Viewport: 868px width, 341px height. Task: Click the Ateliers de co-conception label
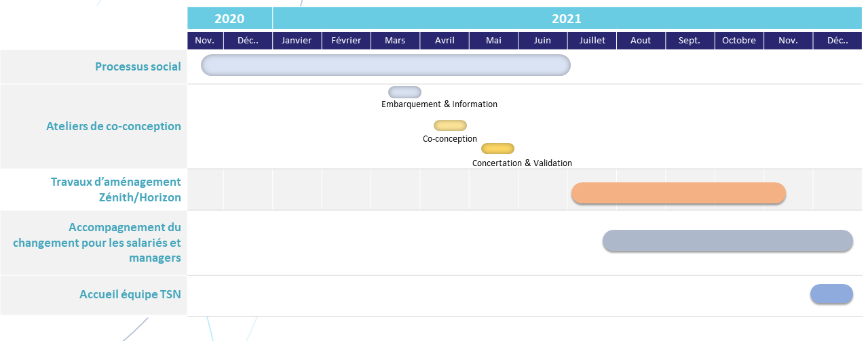pyautogui.click(x=113, y=126)
